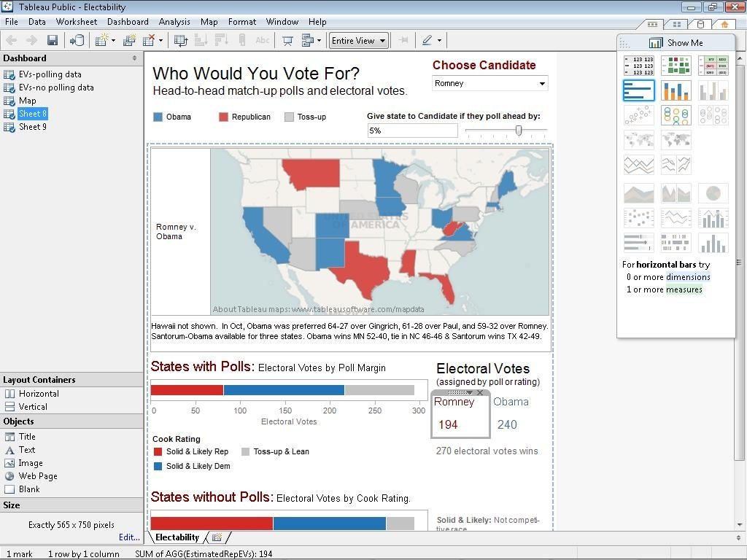Click the poll margin slider handle

(x=519, y=131)
